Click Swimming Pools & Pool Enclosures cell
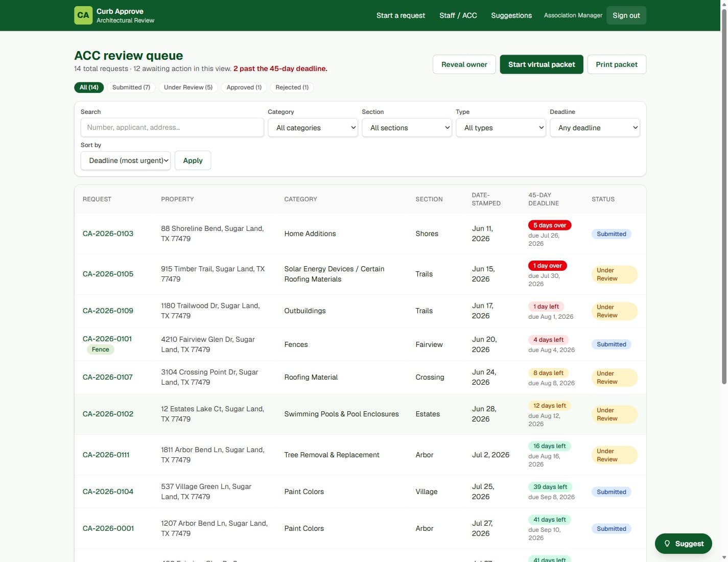This screenshot has width=728, height=562. [341, 414]
